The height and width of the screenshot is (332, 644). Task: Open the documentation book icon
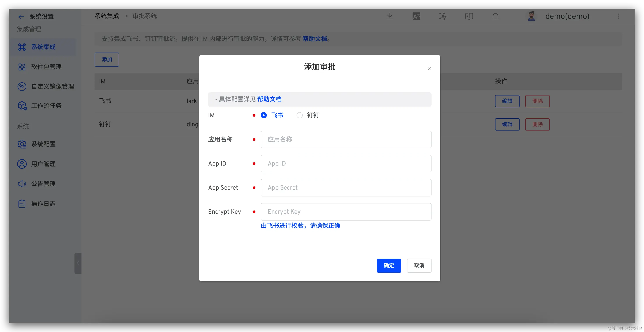(x=469, y=16)
